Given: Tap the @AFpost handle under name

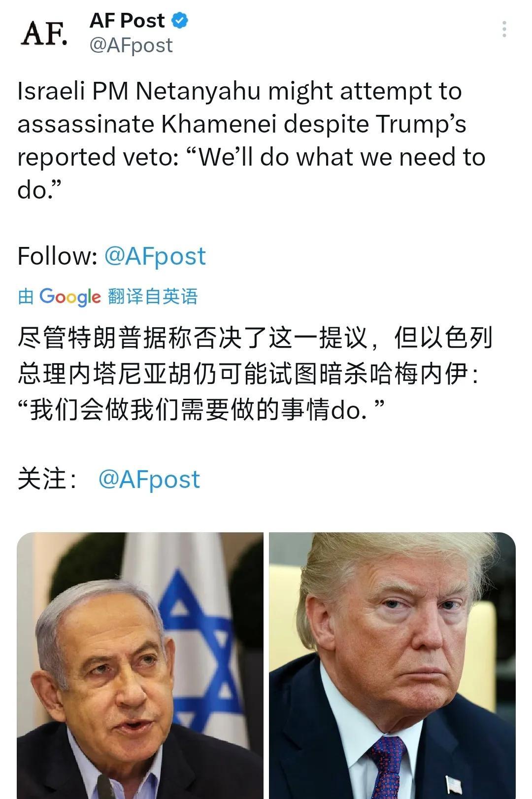Looking at the screenshot, I should pos(131,45).
